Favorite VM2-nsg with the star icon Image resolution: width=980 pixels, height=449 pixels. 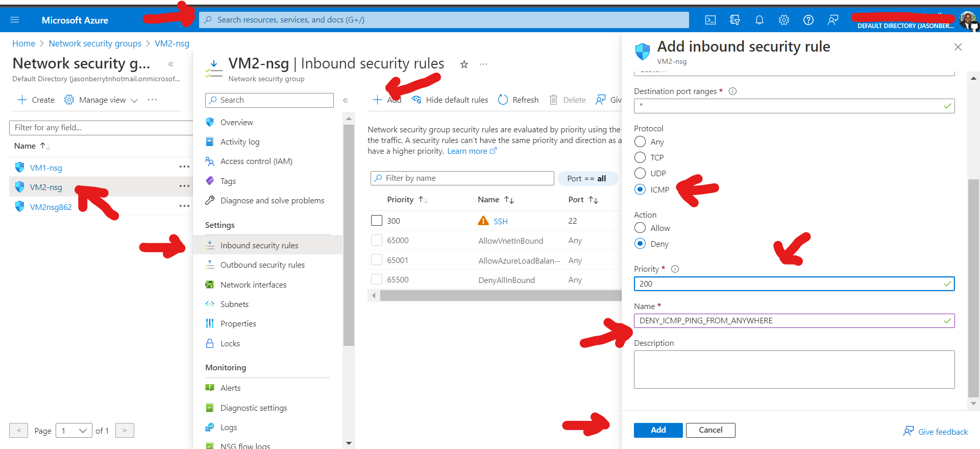[464, 64]
